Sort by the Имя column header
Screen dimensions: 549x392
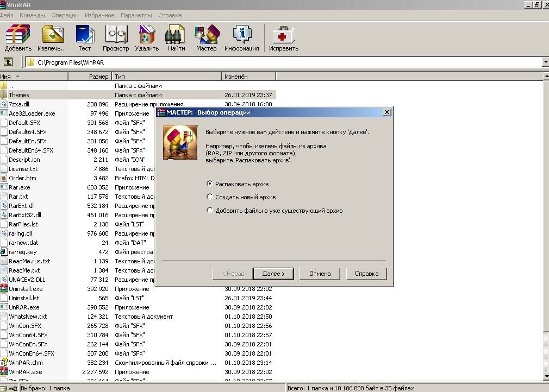[34, 76]
